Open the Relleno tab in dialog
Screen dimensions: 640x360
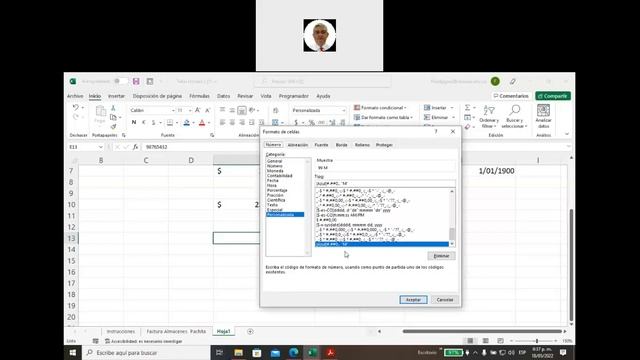[362, 145]
